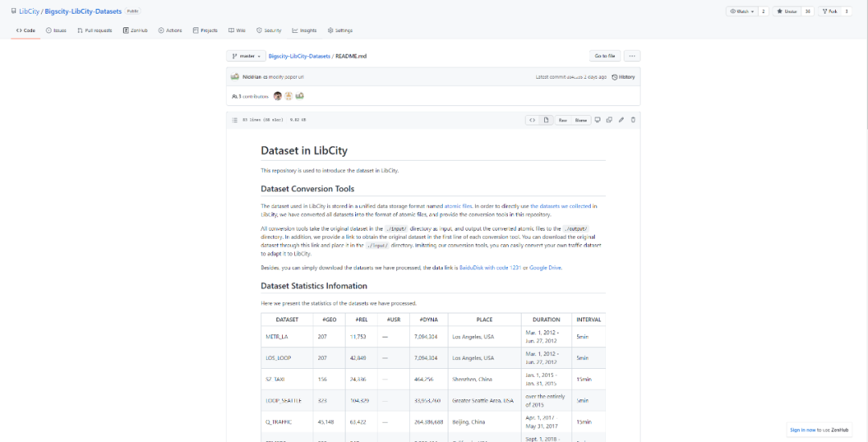Open the Pull requests tab
This screenshot has height=442, width=868.
click(95, 31)
